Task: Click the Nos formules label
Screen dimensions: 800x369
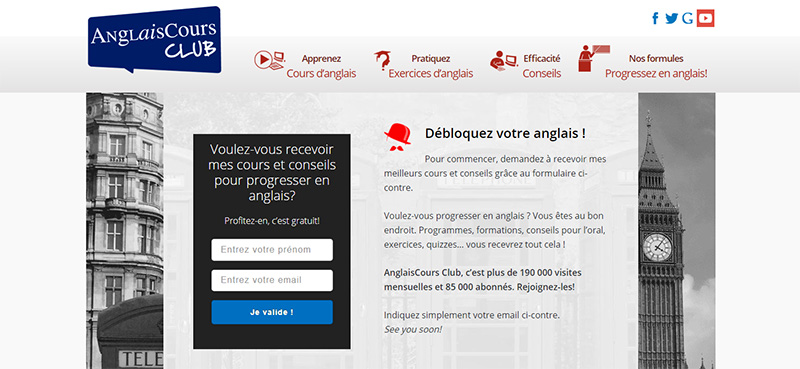Action: tap(656, 59)
